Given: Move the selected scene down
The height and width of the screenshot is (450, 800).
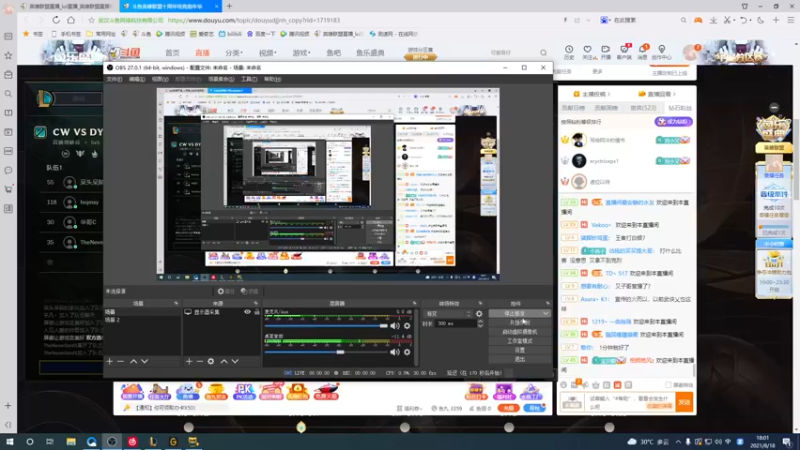Looking at the screenshot, I should [145, 361].
